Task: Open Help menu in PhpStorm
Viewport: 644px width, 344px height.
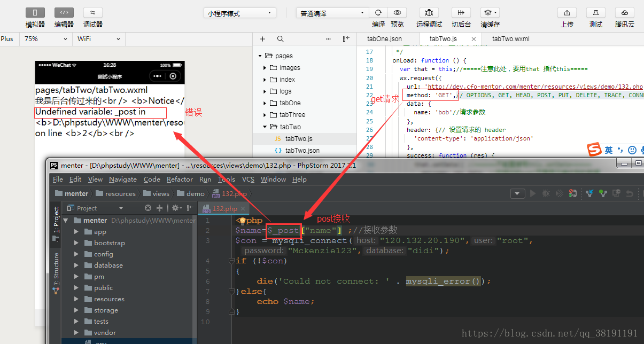Action: point(299,179)
